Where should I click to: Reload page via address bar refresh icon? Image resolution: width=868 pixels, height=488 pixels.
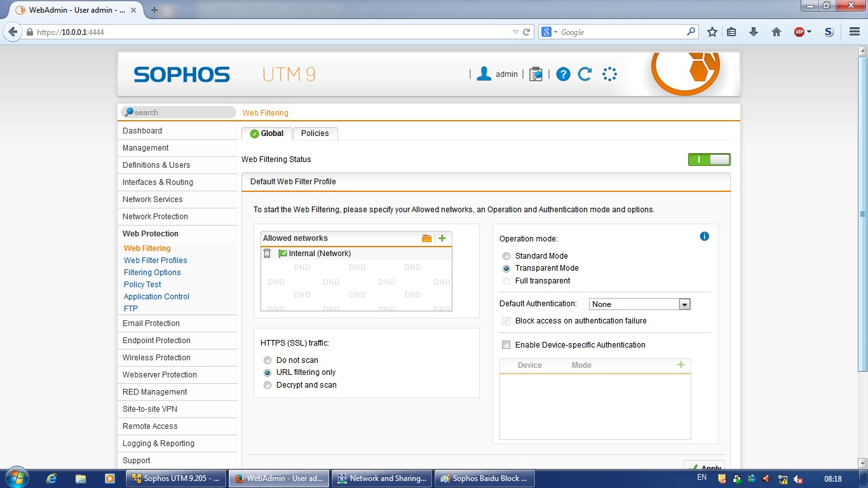(x=527, y=32)
